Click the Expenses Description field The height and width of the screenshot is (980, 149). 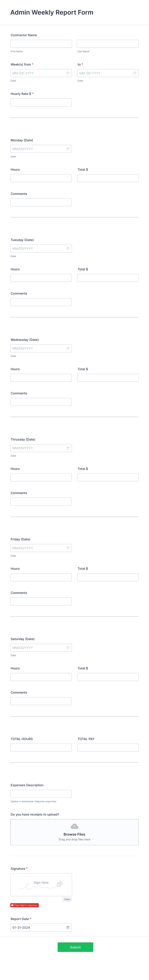tap(41, 794)
